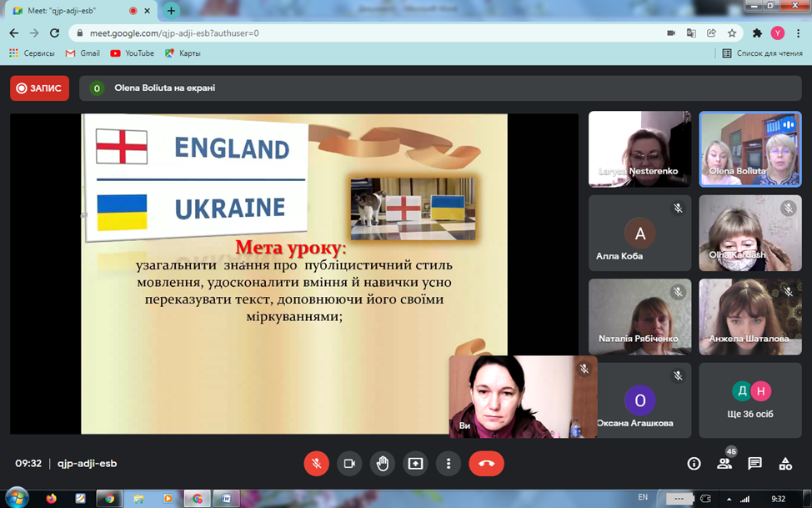Select Olha Kardash's video tile
This screenshot has width=812, height=508.
(x=750, y=233)
